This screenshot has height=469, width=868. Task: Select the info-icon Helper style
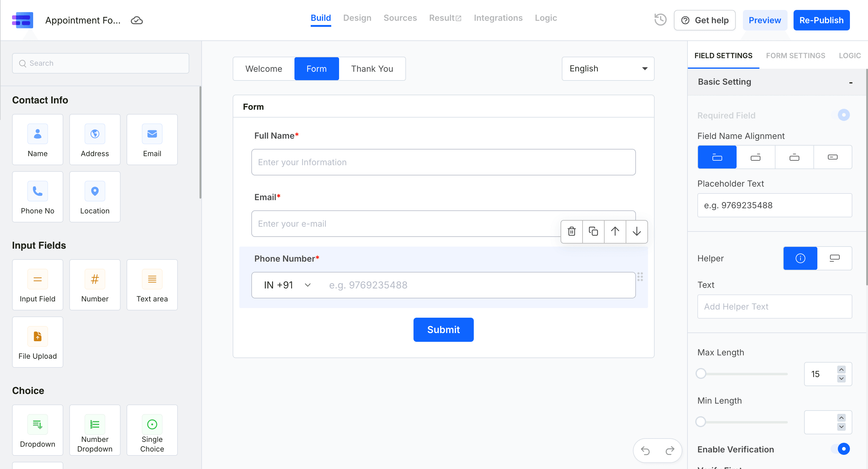(x=800, y=258)
